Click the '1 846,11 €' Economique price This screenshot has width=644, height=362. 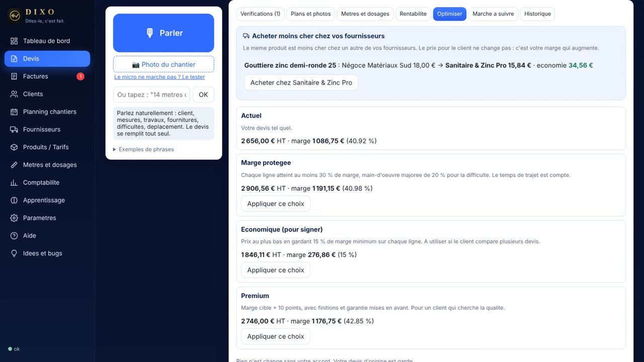point(256,255)
